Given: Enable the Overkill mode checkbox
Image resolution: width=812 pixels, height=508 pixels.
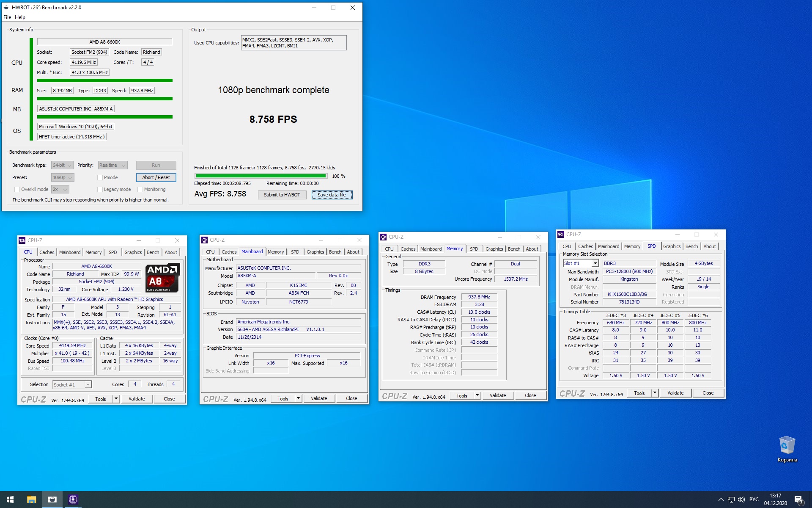Looking at the screenshot, I should point(17,189).
